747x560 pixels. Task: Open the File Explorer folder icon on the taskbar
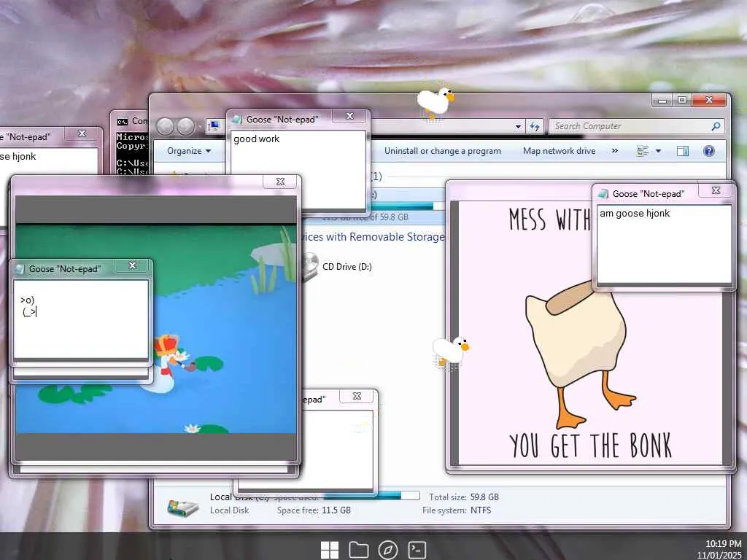click(x=359, y=550)
